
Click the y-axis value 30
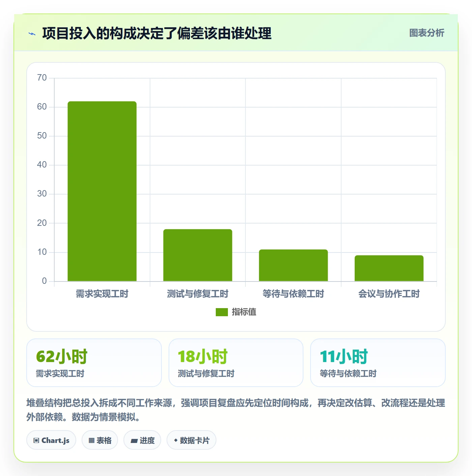[42, 194]
